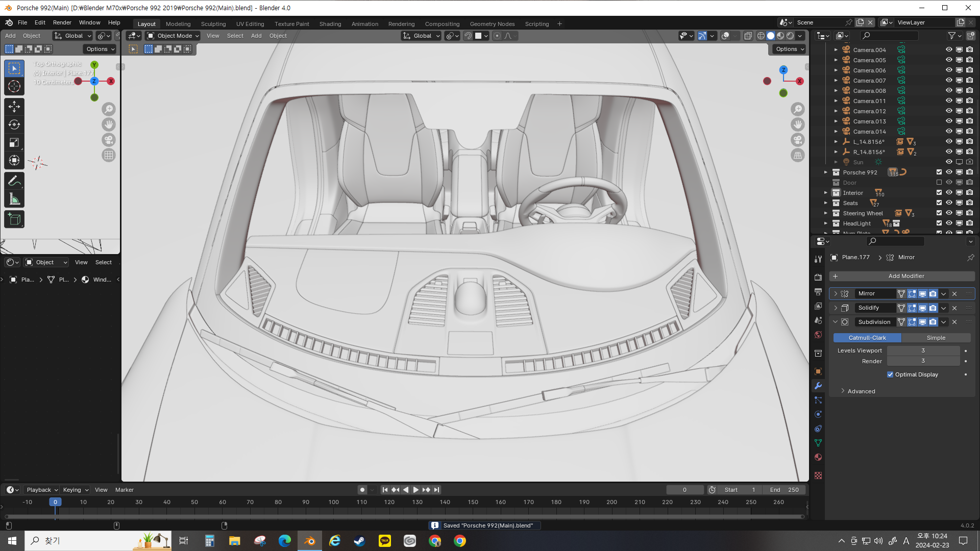
Task: Jump to the timeline end frame
Action: 436,490
